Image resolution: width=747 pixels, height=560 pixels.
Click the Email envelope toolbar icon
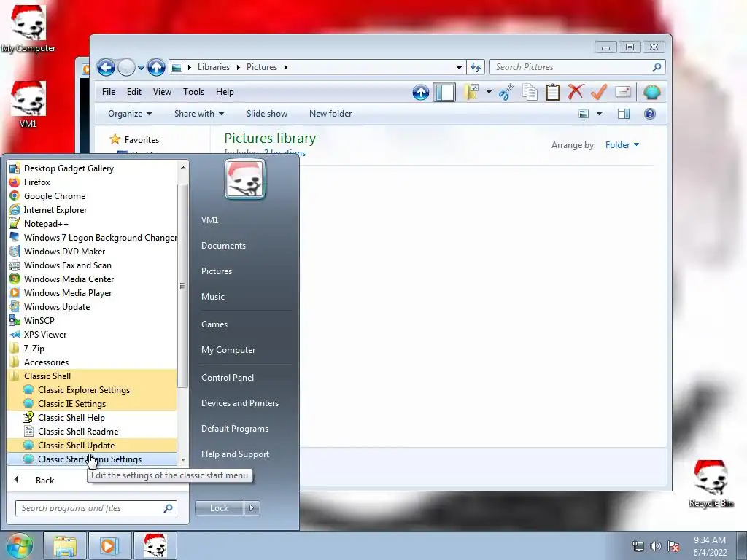pos(623,91)
